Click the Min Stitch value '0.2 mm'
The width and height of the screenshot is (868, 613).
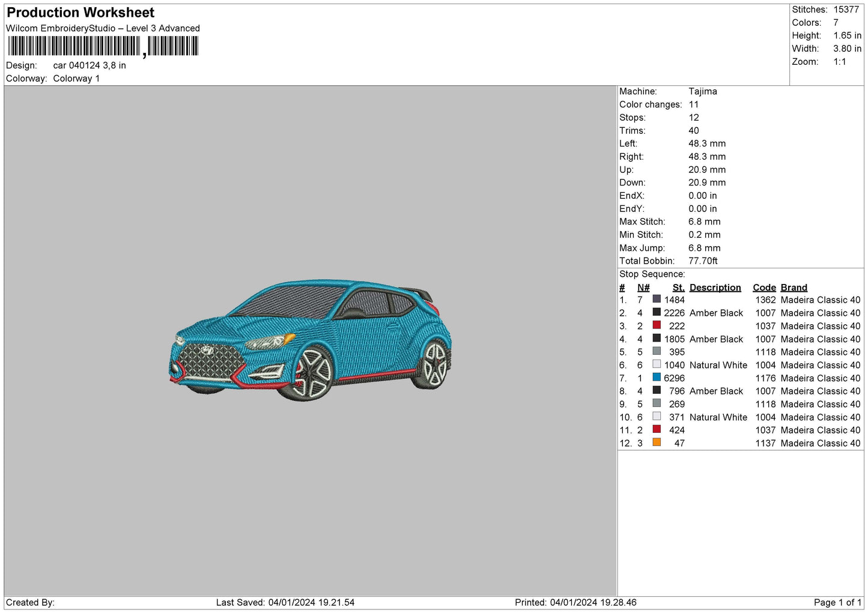705,235
